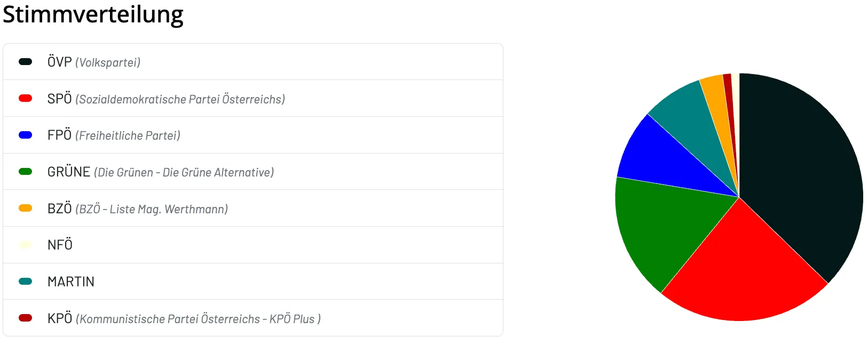
Task: Click the orange BZÖ legend color marker
Action: point(26,208)
